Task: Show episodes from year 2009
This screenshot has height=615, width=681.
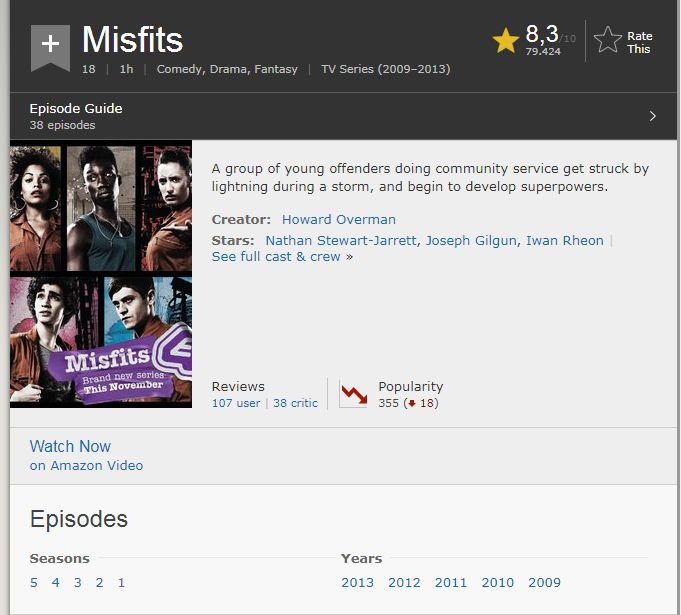Action: 545,582
